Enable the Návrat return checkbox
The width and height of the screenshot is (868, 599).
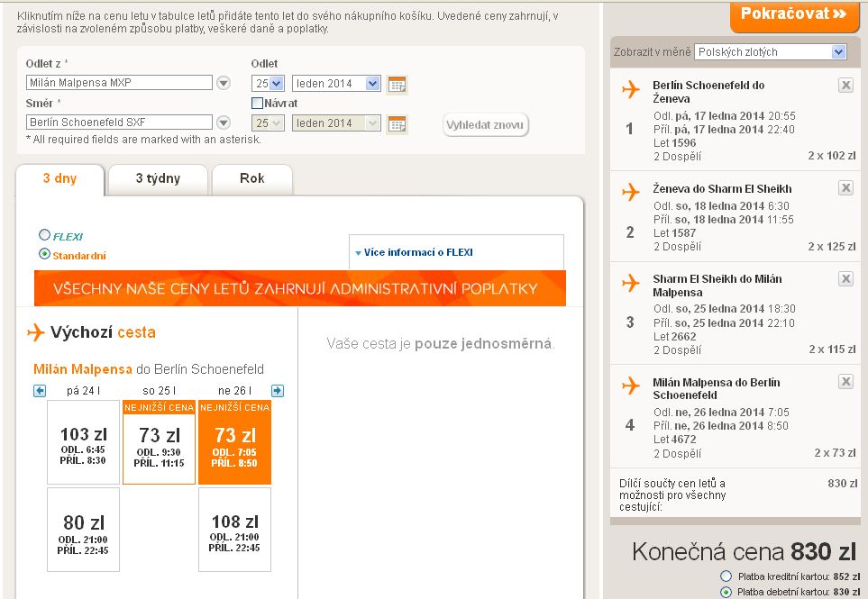coord(257,103)
